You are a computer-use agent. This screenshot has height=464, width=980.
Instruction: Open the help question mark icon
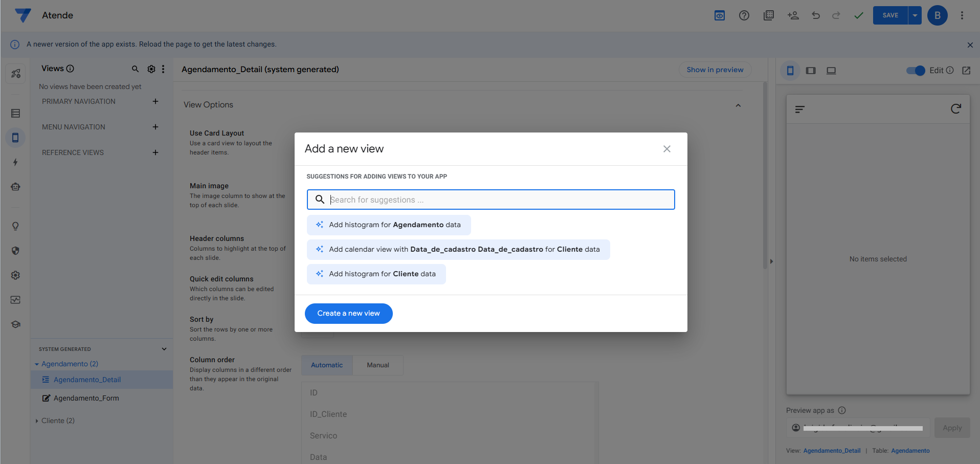[x=744, y=15]
